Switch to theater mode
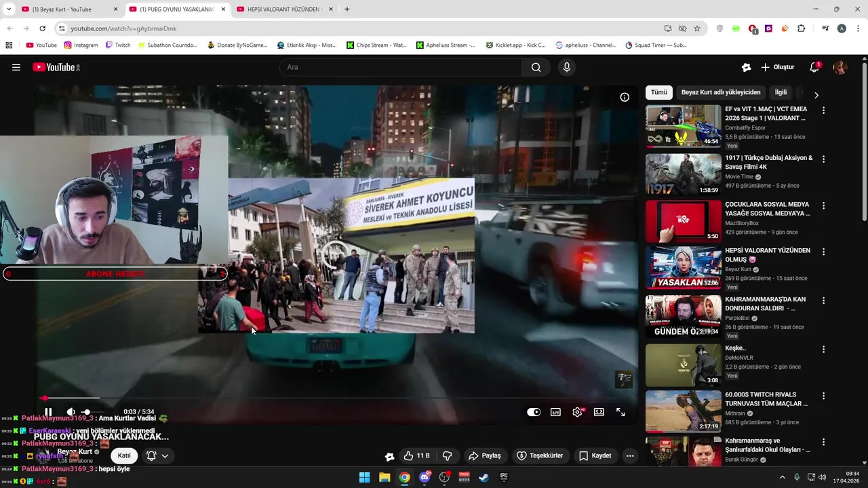The image size is (868, 488). (599, 412)
